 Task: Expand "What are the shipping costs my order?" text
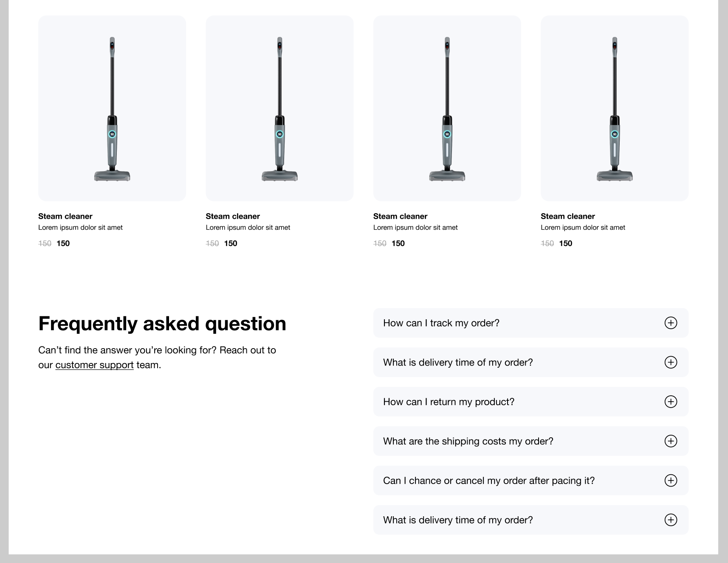pyautogui.click(x=468, y=441)
